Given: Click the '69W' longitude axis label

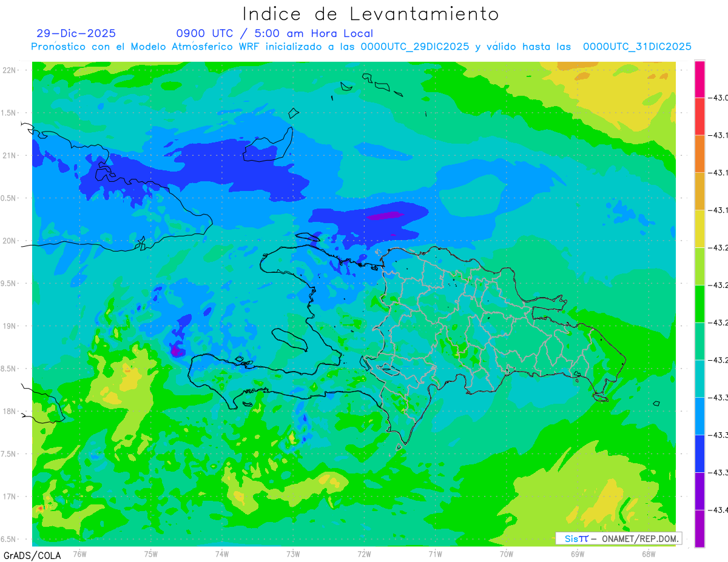Looking at the screenshot, I should click(x=578, y=554).
